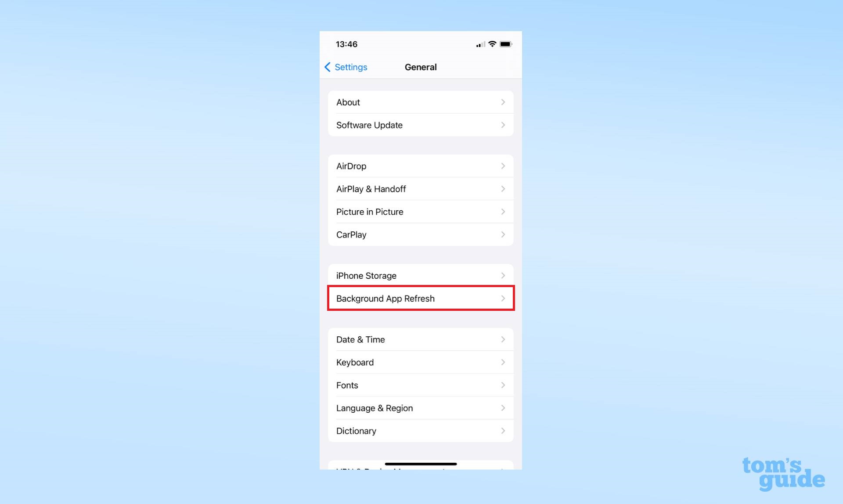Open Fonts settings
The image size is (843, 504).
click(x=421, y=385)
